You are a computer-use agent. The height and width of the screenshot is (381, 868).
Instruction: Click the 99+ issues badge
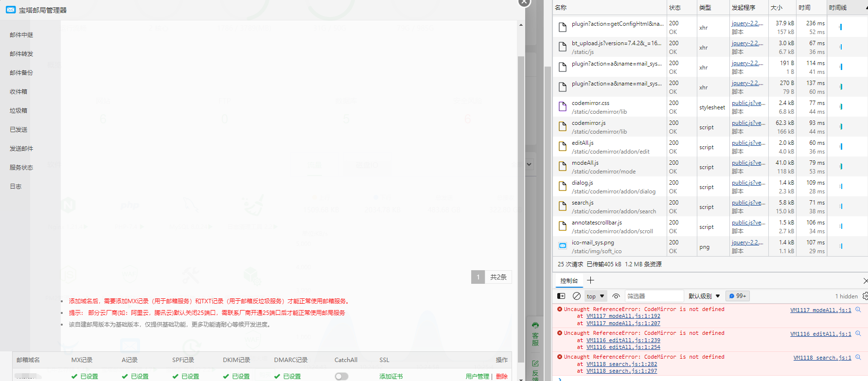pyautogui.click(x=738, y=296)
